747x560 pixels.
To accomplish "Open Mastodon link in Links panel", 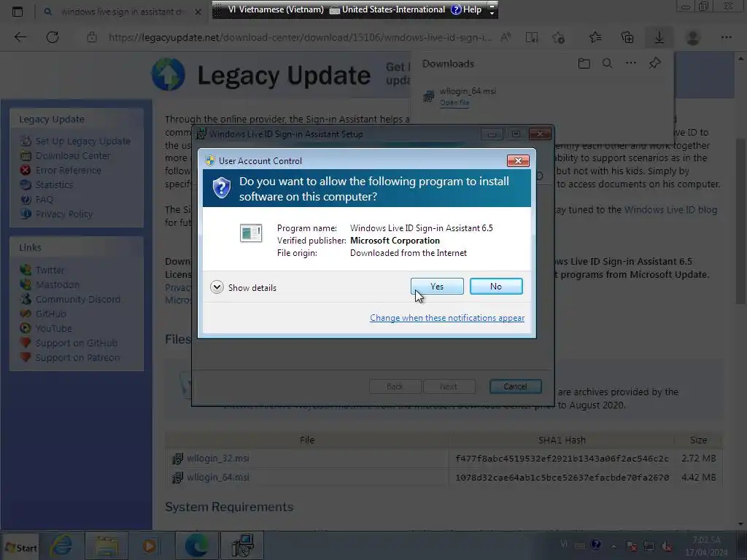I will coord(58,285).
